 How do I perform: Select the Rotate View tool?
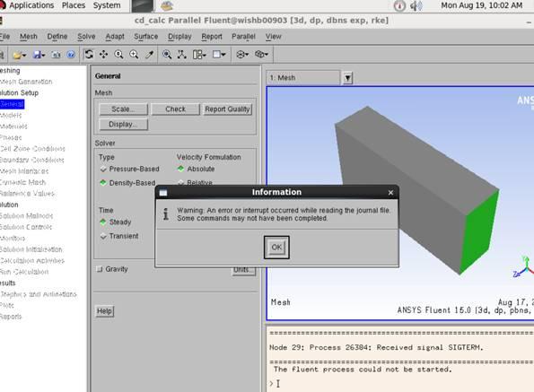coord(89,55)
